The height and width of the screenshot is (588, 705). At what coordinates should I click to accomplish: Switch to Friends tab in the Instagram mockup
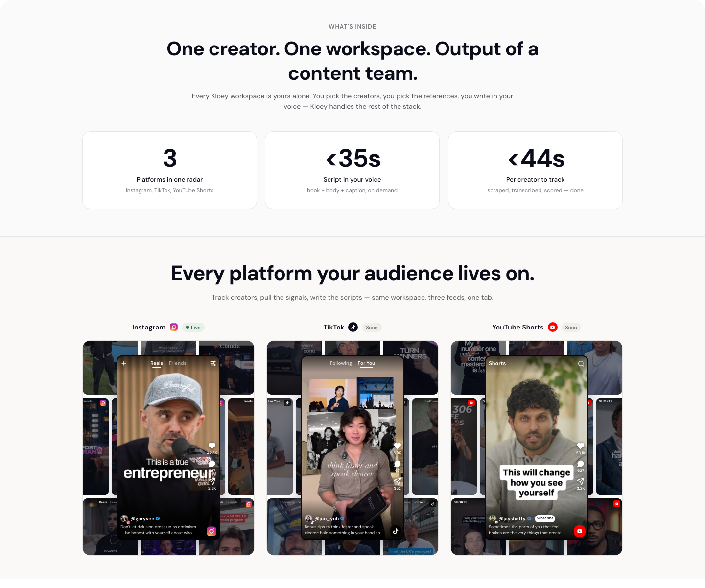tap(178, 363)
